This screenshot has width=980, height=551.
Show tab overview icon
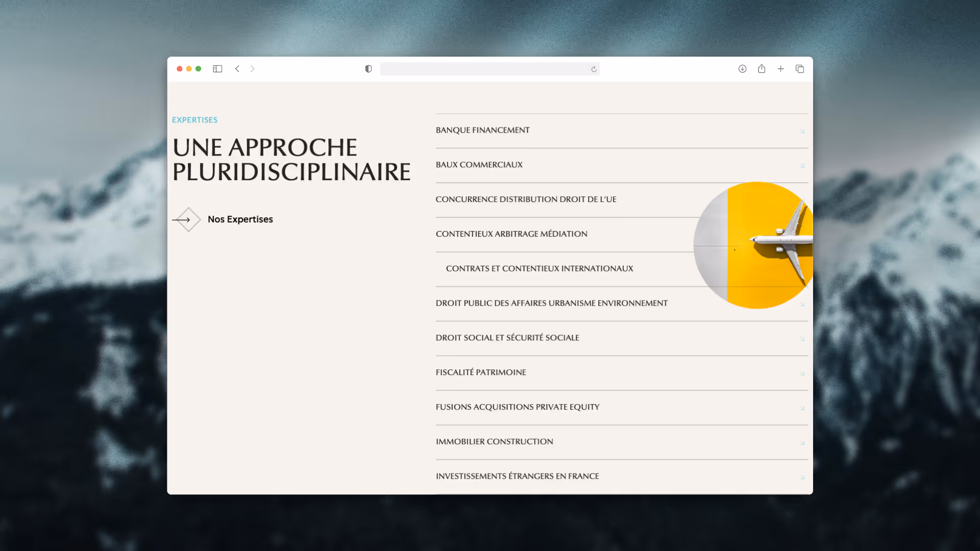800,69
